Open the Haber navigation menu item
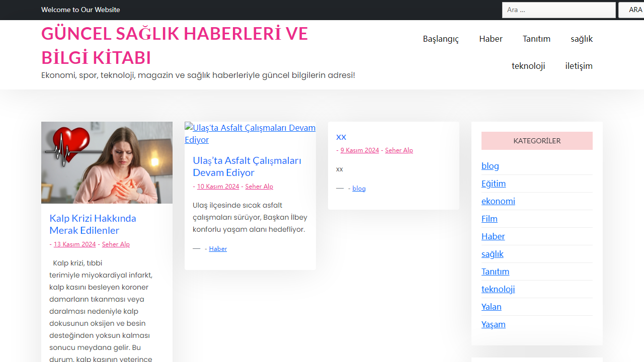This screenshot has height=362, width=644. pyautogui.click(x=491, y=39)
